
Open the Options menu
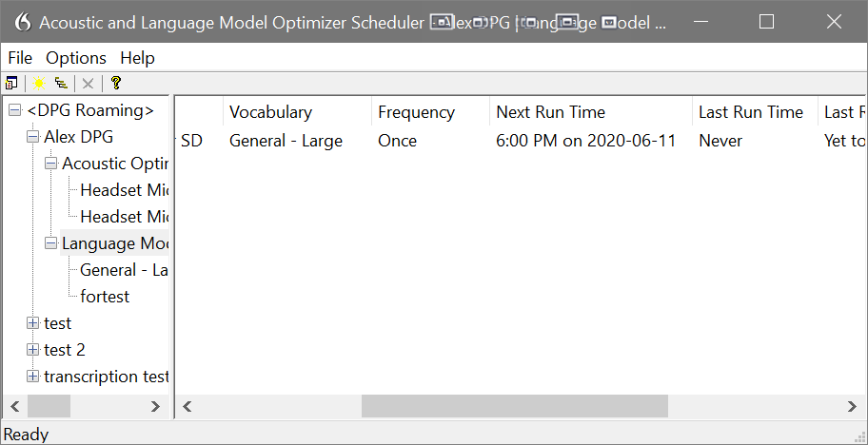point(76,58)
